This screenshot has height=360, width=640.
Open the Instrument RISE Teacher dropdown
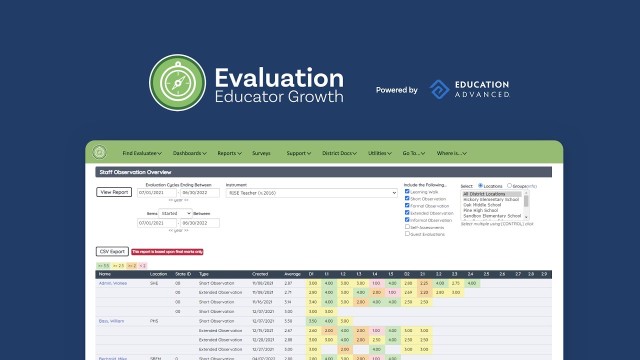311,193
